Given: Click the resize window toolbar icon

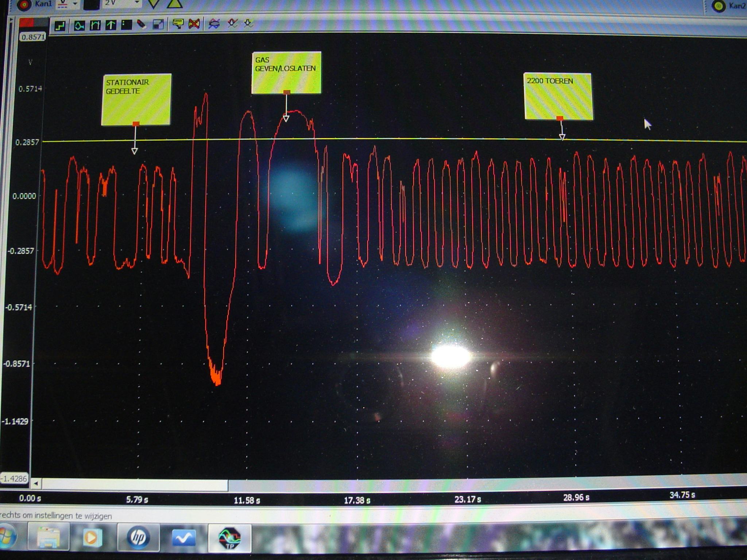Looking at the screenshot, I should [158, 24].
